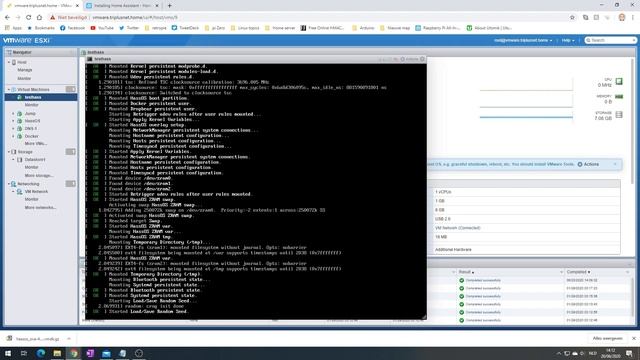This screenshot has height=360, width=640.
Task: Click the browser home icon
Action: click(x=39, y=18)
